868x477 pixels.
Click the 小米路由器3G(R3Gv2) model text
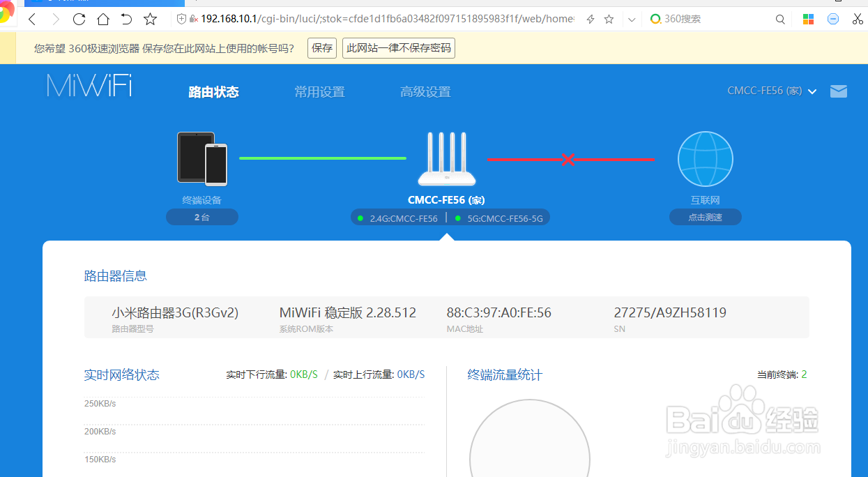point(175,313)
